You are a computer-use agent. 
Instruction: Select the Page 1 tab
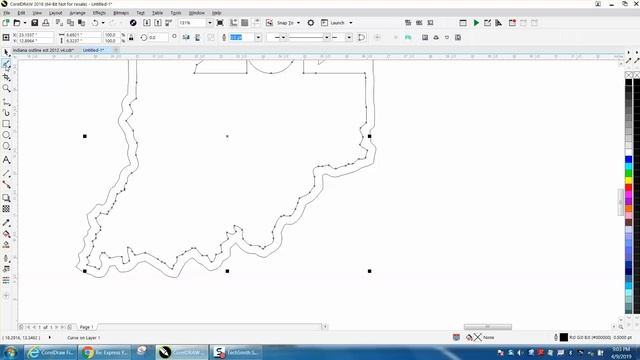[x=86, y=327]
